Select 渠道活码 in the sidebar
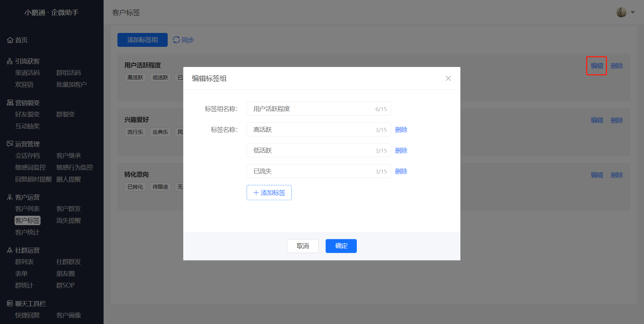 pyautogui.click(x=27, y=73)
